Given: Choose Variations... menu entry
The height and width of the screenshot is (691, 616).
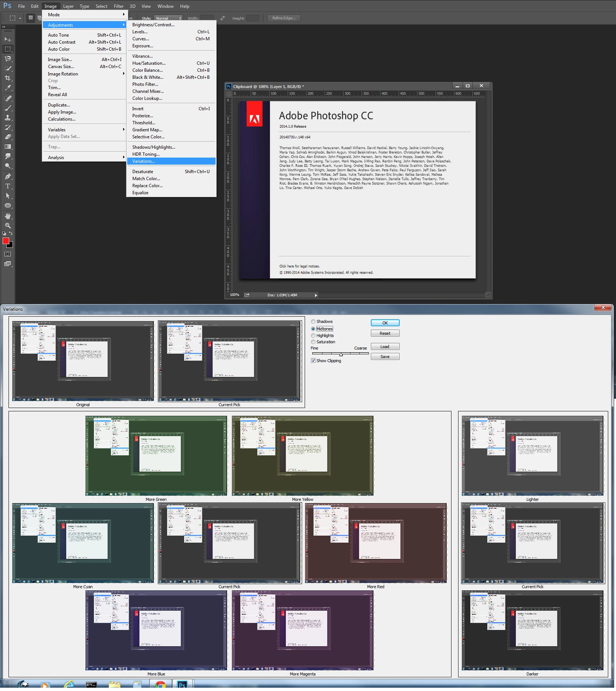Looking at the screenshot, I should [x=171, y=161].
